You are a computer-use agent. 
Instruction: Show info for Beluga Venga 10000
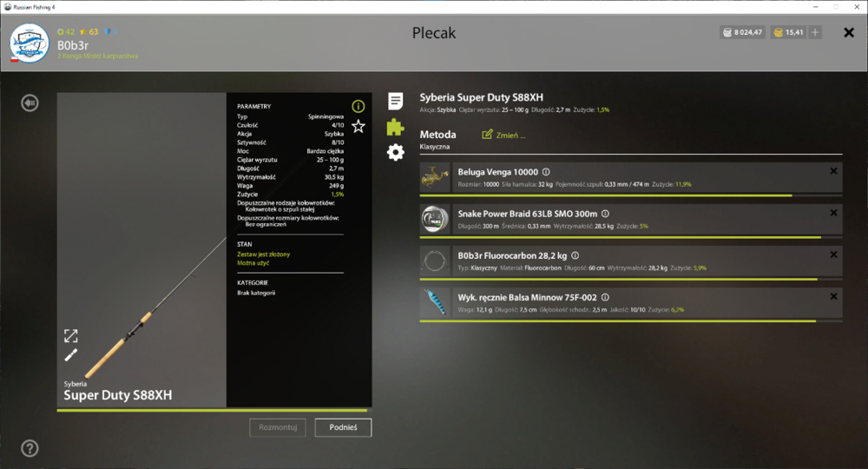pos(546,172)
